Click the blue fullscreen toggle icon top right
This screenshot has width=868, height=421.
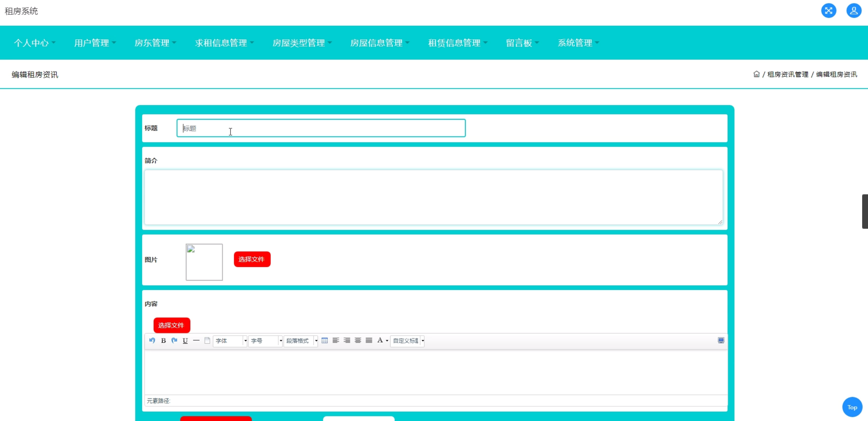(x=828, y=11)
